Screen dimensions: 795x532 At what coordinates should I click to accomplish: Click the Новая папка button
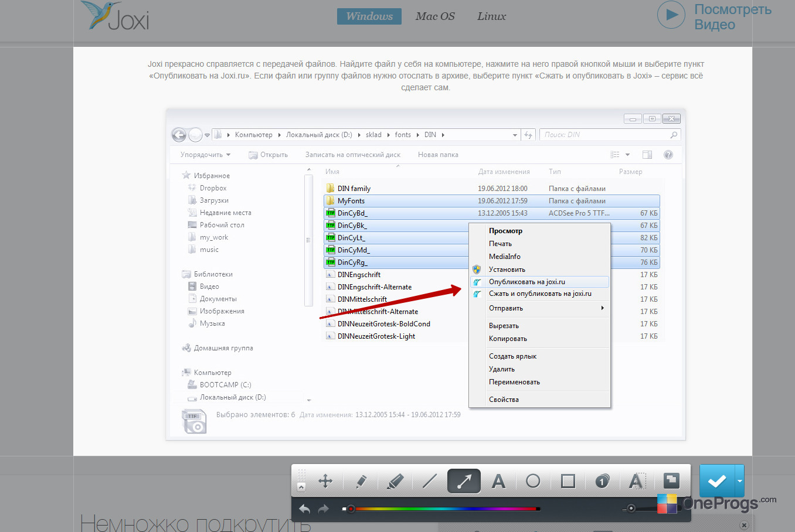coord(438,155)
